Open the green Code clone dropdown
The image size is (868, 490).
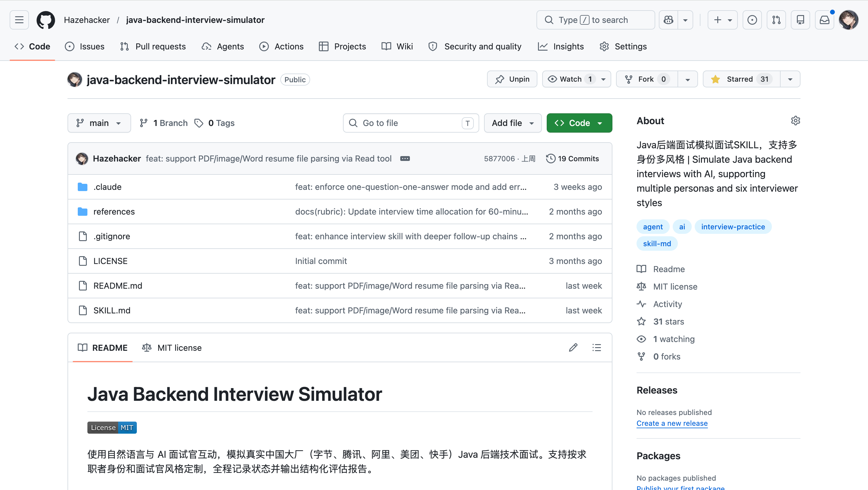(579, 123)
